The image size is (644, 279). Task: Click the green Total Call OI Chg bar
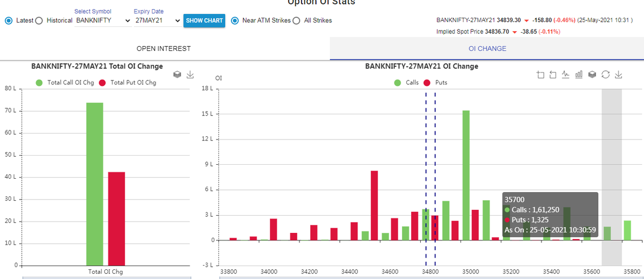coord(94,184)
